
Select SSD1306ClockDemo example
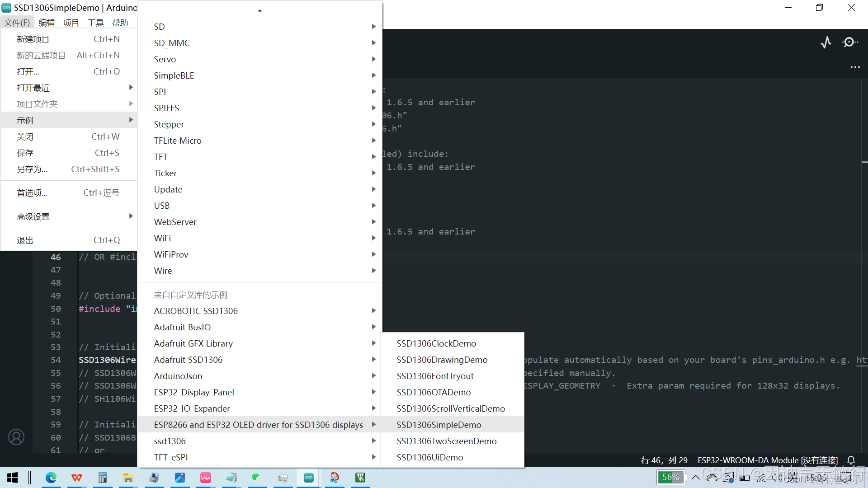click(x=436, y=343)
